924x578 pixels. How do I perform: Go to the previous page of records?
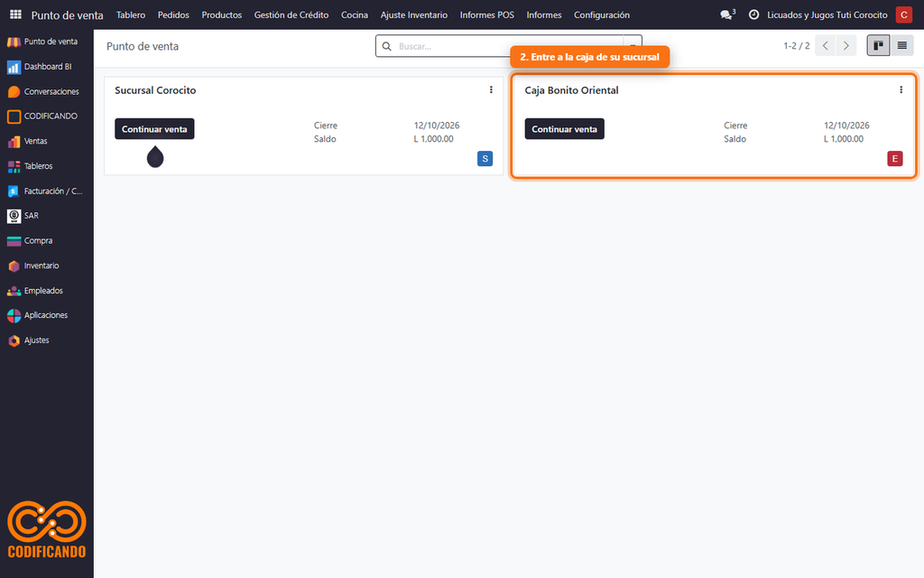point(826,45)
